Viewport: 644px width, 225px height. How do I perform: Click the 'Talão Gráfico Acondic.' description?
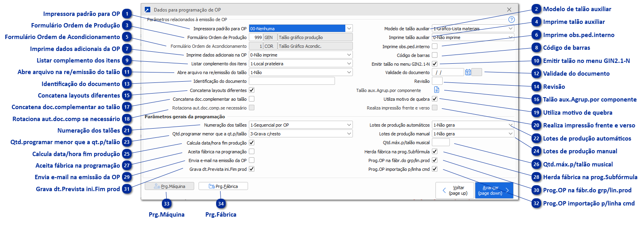coord(315,46)
